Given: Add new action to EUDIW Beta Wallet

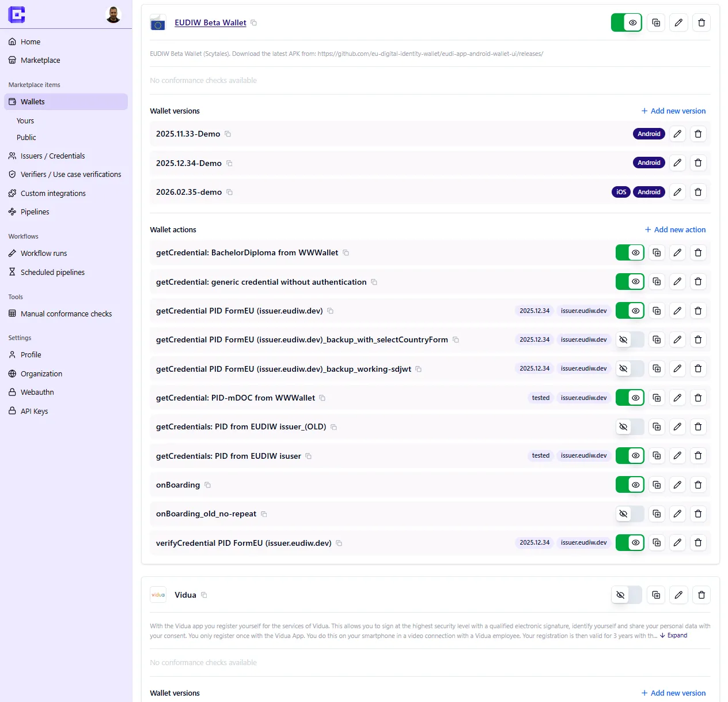Looking at the screenshot, I should [675, 229].
